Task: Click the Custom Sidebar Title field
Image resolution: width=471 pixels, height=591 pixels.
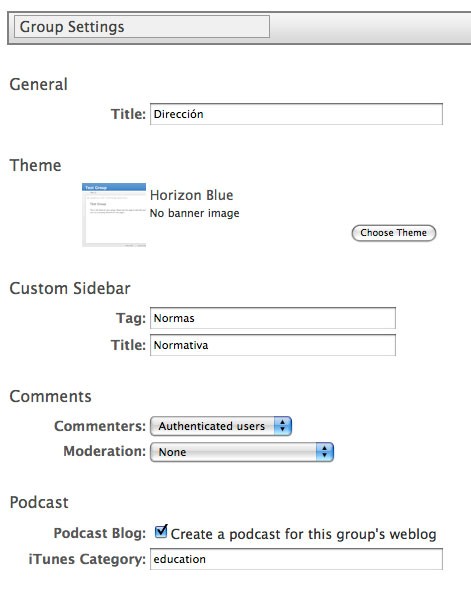Action: point(273,345)
